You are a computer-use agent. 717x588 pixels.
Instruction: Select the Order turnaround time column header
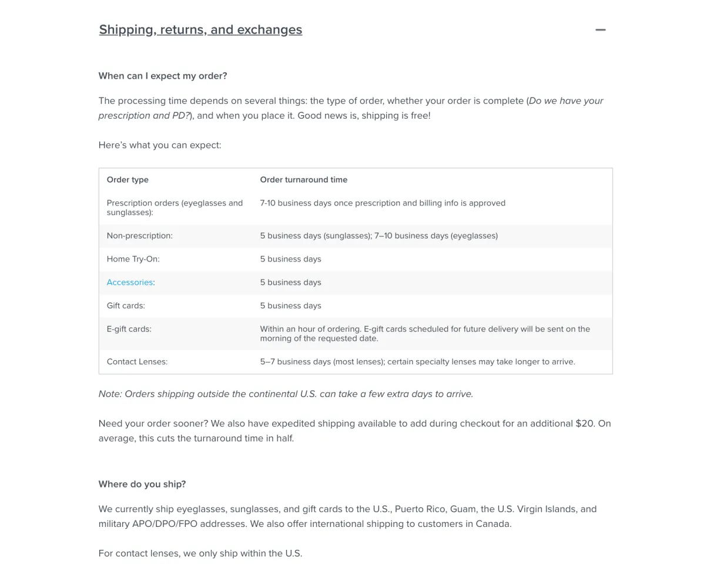click(303, 180)
